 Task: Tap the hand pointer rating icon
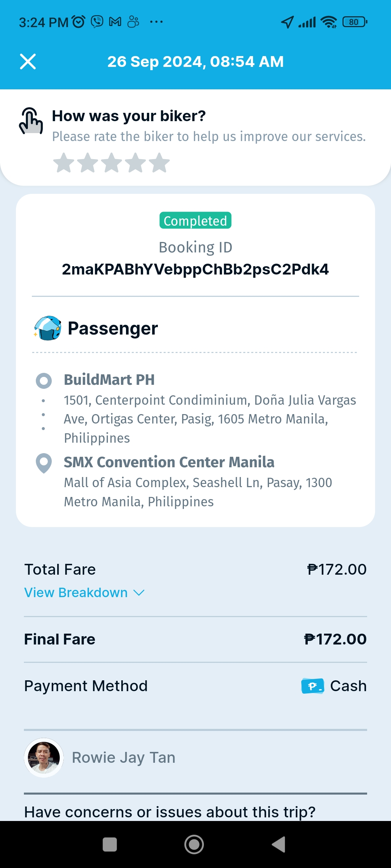pyautogui.click(x=31, y=121)
